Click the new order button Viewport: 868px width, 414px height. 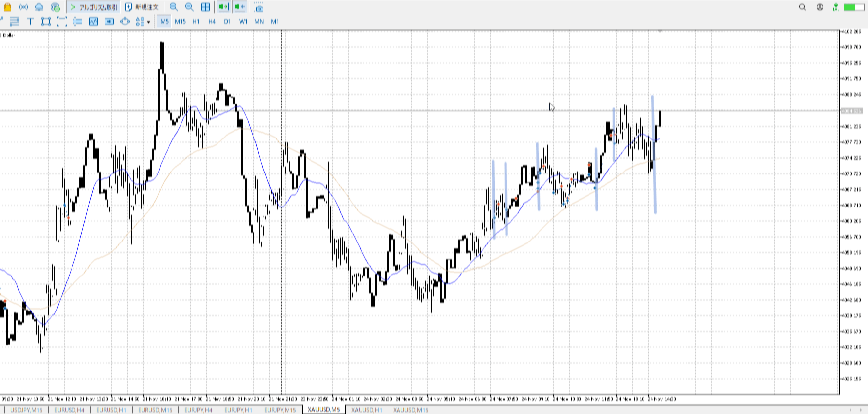point(142,7)
